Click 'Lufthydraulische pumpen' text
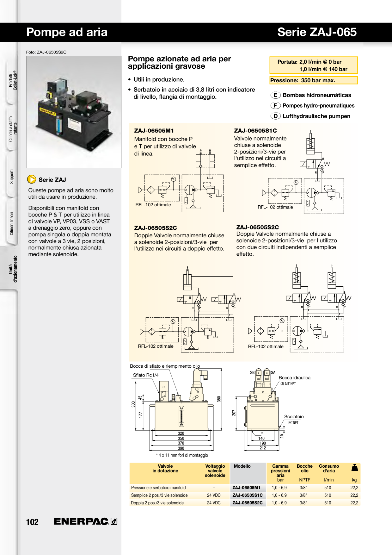 coord(316,116)
